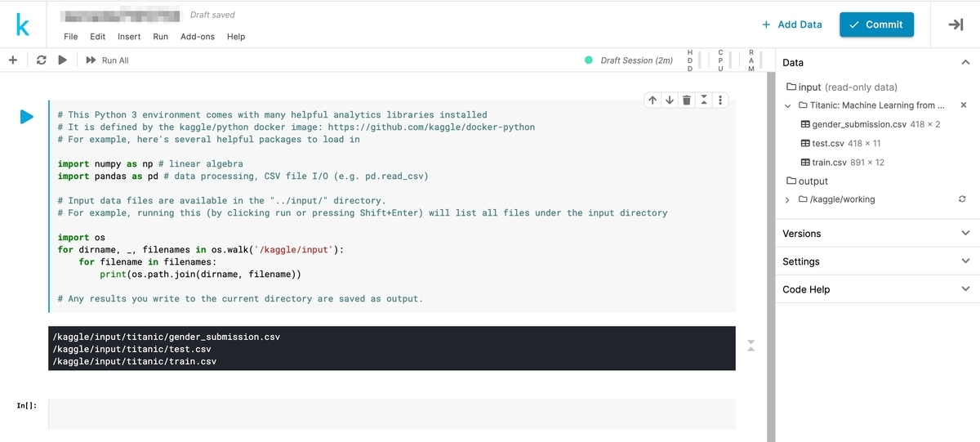Screen dimensions: 980x442
Task: Run the first cell with the blue play button
Action: pyautogui.click(x=27, y=117)
